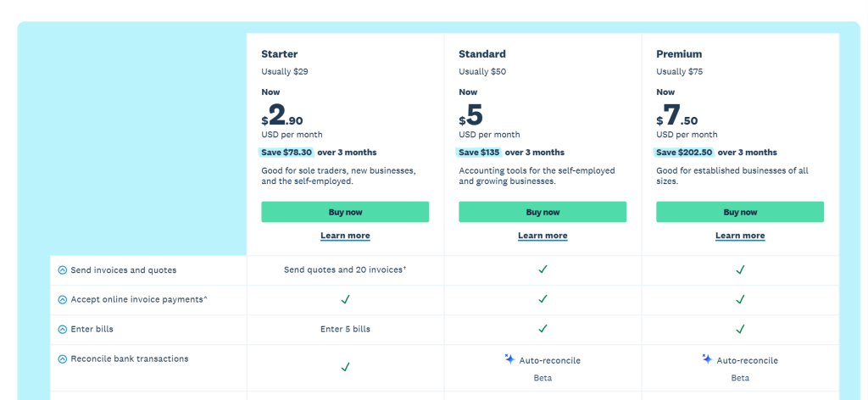The height and width of the screenshot is (400, 868).
Task: Click Standard checkmark for Enter bills
Action: (x=542, y=329)
